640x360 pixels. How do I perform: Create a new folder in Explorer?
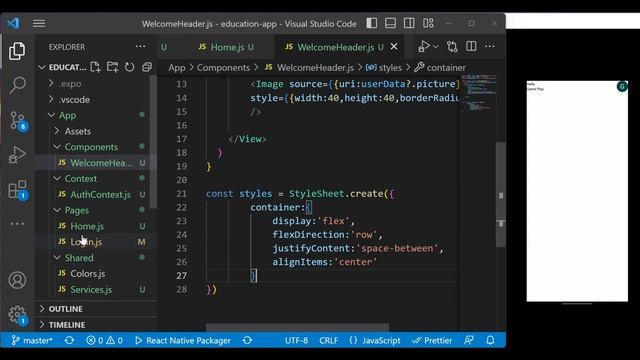pyautogui.click(x=112, y=67)
